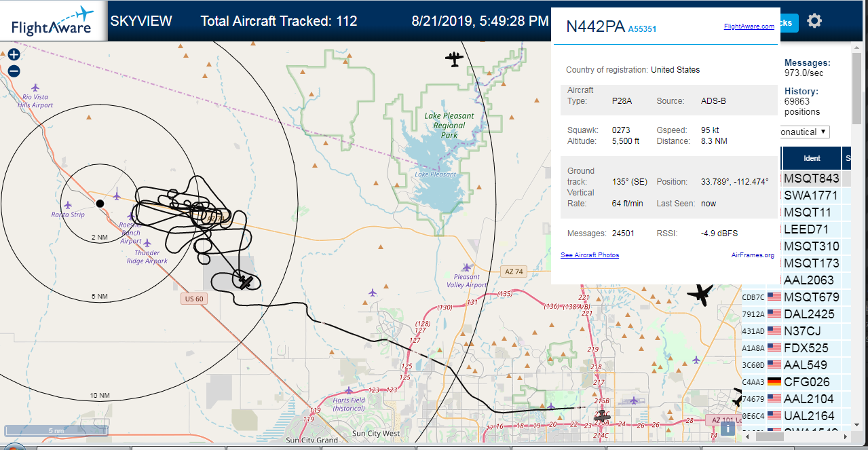Click the US flag in FDX525 row
The height and width of the screenshot is (450, 868).
click(774, 348)
